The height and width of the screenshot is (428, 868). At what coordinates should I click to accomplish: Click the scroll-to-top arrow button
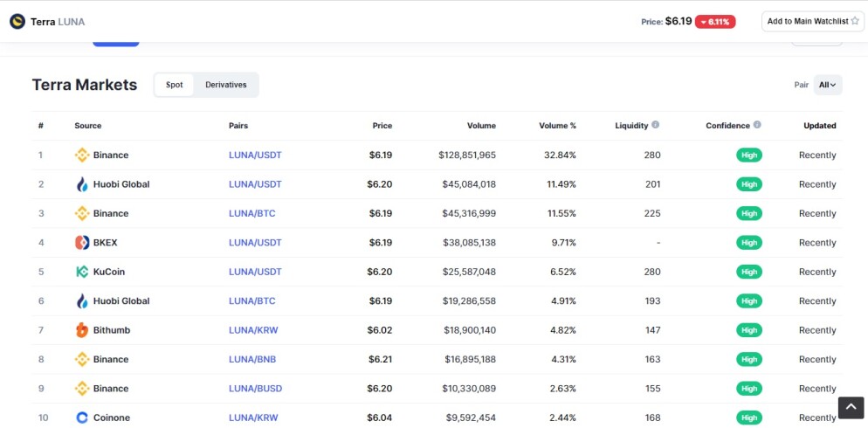851,408
